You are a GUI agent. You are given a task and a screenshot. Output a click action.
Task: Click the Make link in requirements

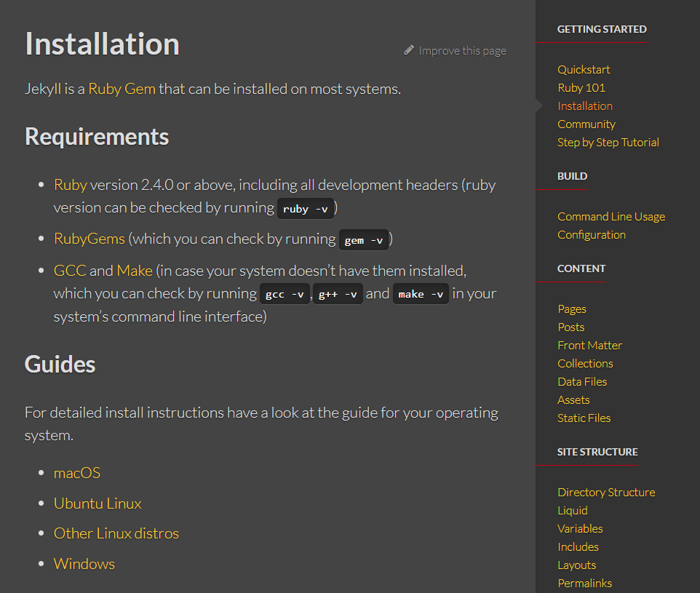pyautogui.click(x=135, y=271)
